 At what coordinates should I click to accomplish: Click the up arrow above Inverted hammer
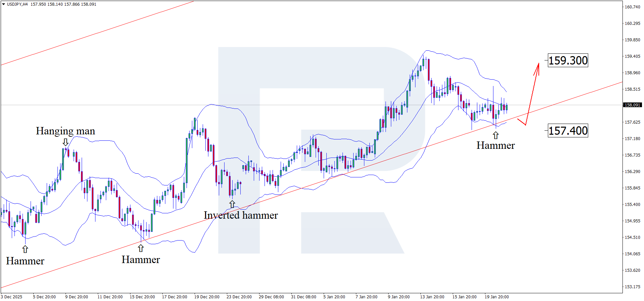232,204
